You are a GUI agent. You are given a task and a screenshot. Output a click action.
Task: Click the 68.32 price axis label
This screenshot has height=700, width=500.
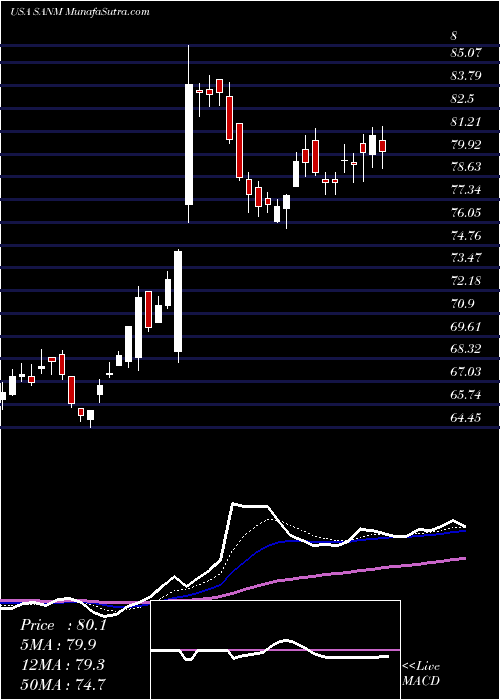(467, 349)
